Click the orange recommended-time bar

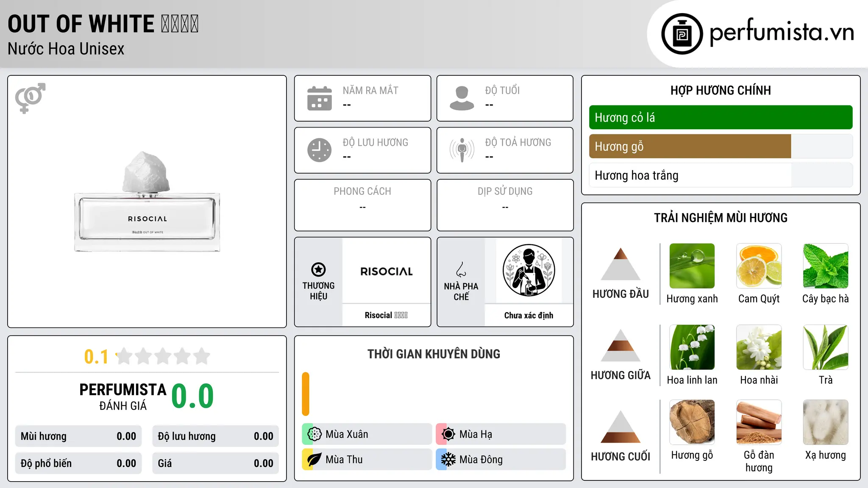pos(306,394)
